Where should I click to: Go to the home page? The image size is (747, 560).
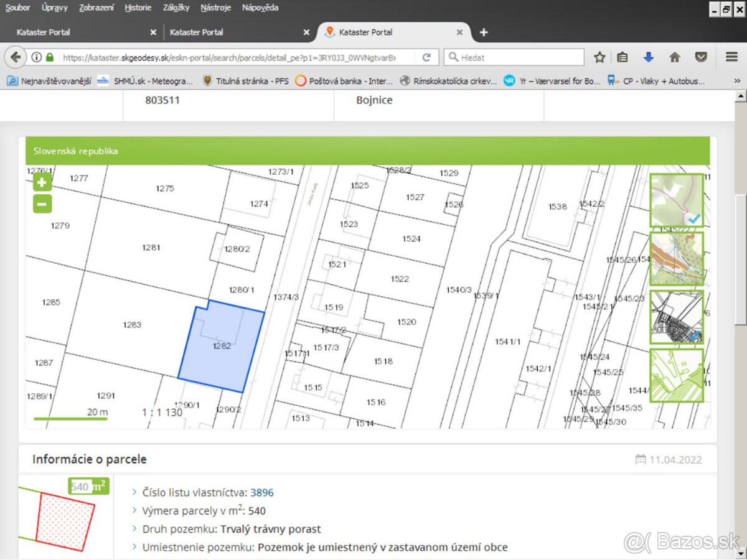click(675, 57)
